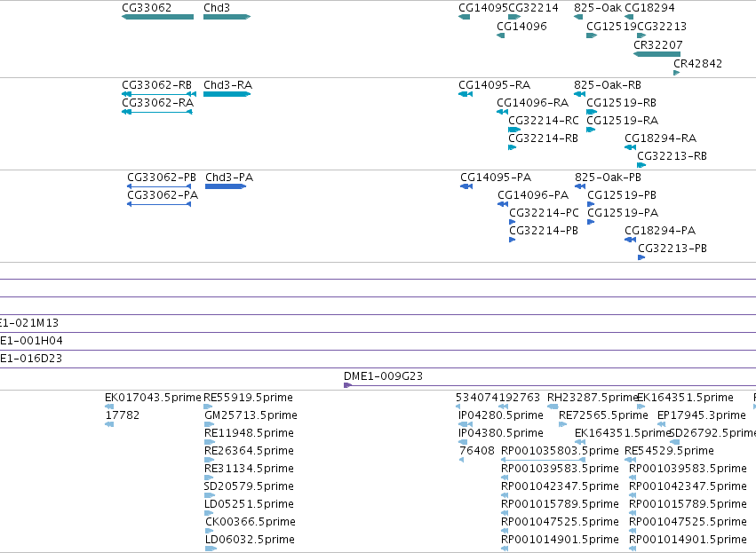This screenshot has height=553, width=756.
Task: Click the CG32213-PB protein feature
Action: point(641,257)
